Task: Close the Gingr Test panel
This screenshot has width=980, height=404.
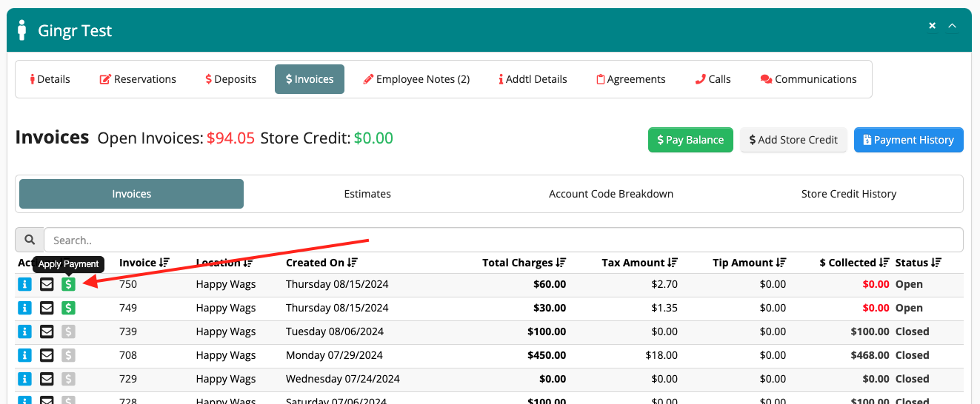Action: tap(933, 26)
